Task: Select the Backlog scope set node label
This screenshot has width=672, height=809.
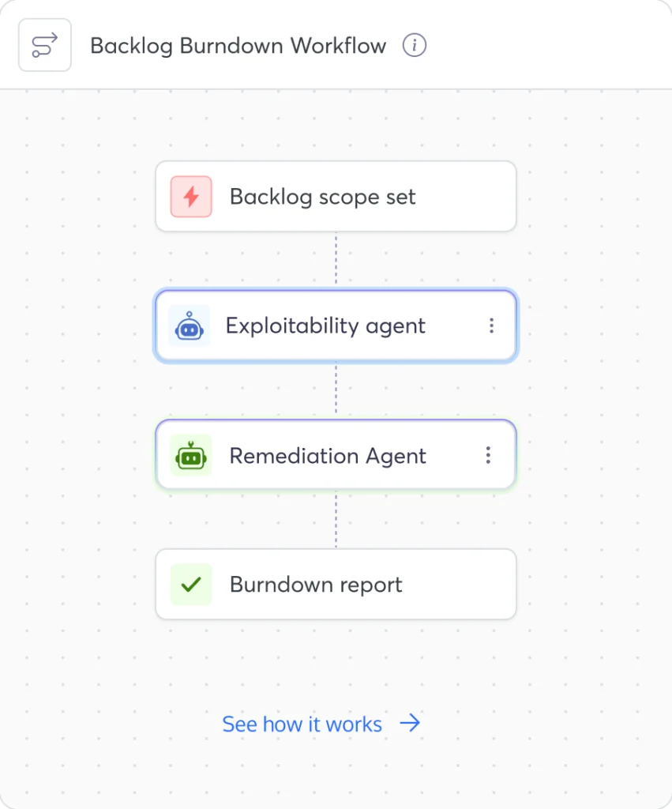Action: pos(322,197)
